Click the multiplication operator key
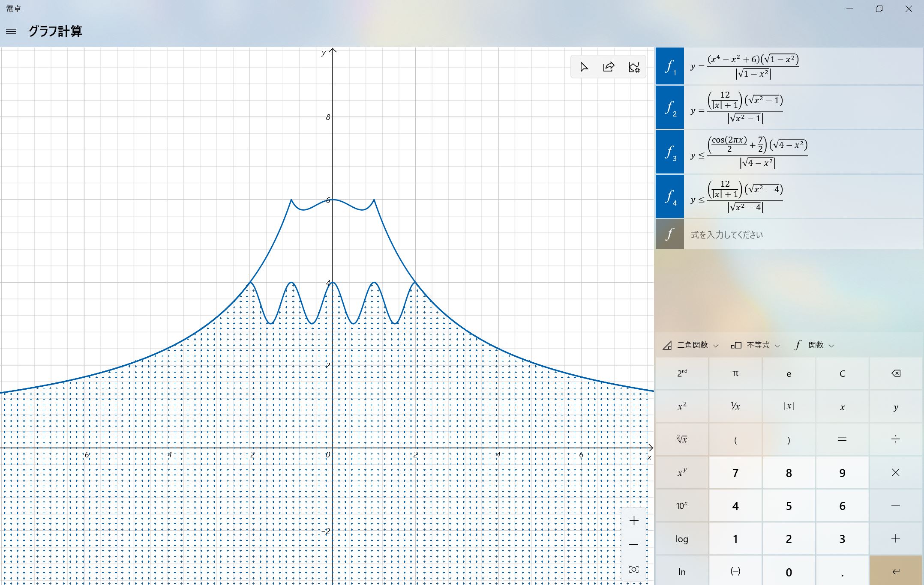 [x=896, y=473]
